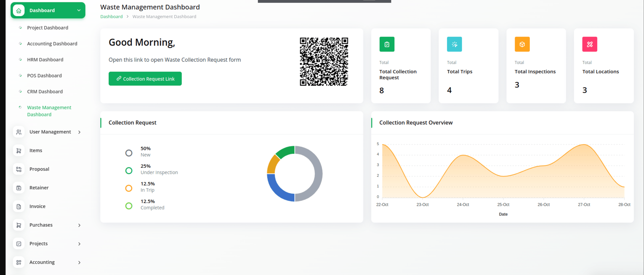Click the 22-Oct label on chart axis

(x=382, y=205)
